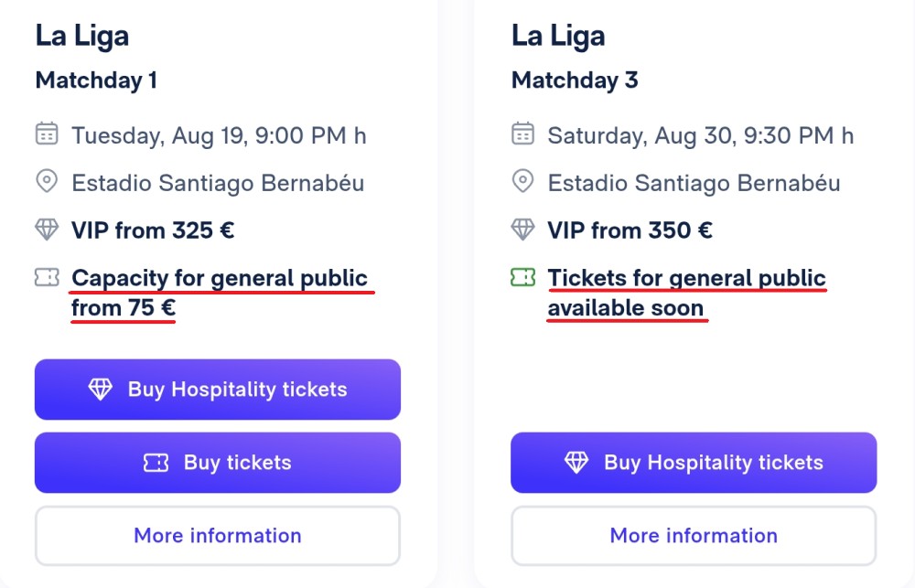Click the Matchday 1 heading

(x=96, y=80)
